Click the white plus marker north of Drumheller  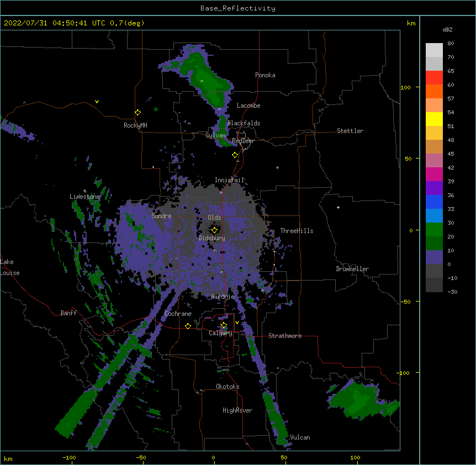[x=338, y=207]
